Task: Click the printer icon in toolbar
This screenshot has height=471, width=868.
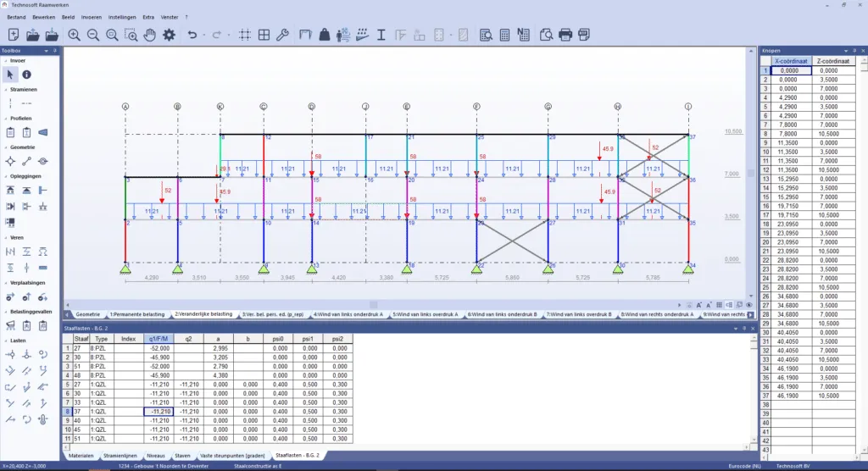Action: point(565,35)
